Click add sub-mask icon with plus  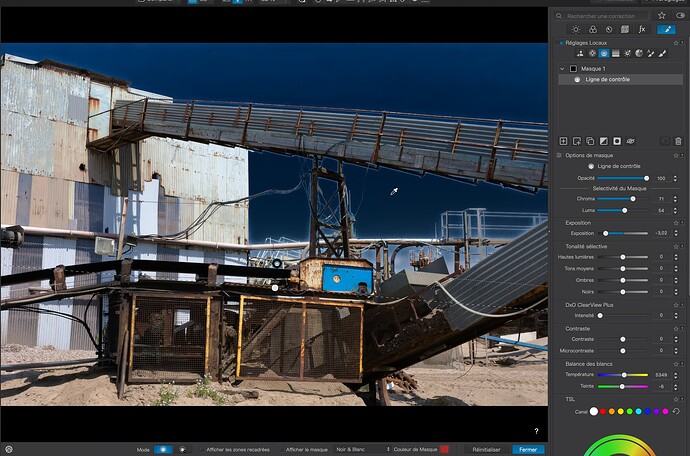click(577, 141)
